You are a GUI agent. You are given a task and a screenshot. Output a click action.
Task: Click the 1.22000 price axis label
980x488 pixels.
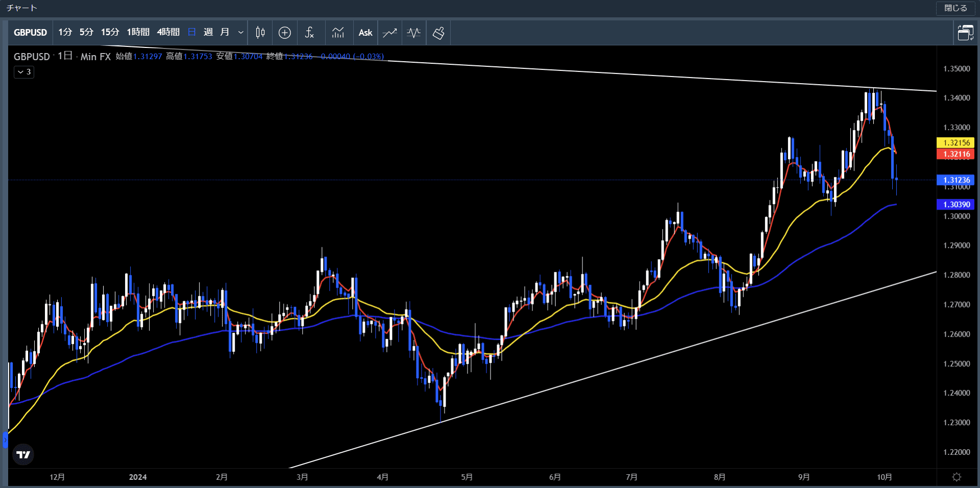click(x=957, y=452)
